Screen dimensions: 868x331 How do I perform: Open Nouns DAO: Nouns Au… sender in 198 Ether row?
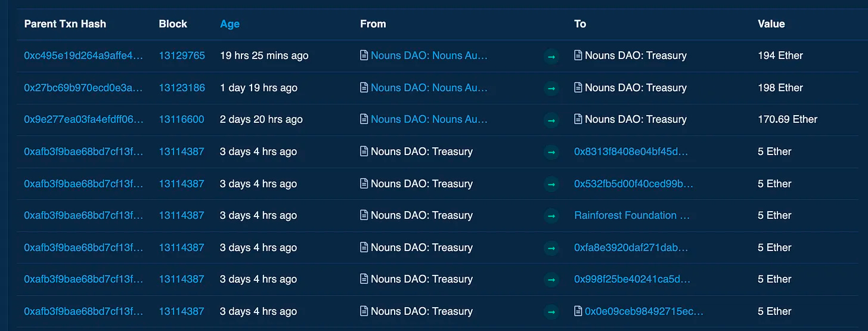429,88
